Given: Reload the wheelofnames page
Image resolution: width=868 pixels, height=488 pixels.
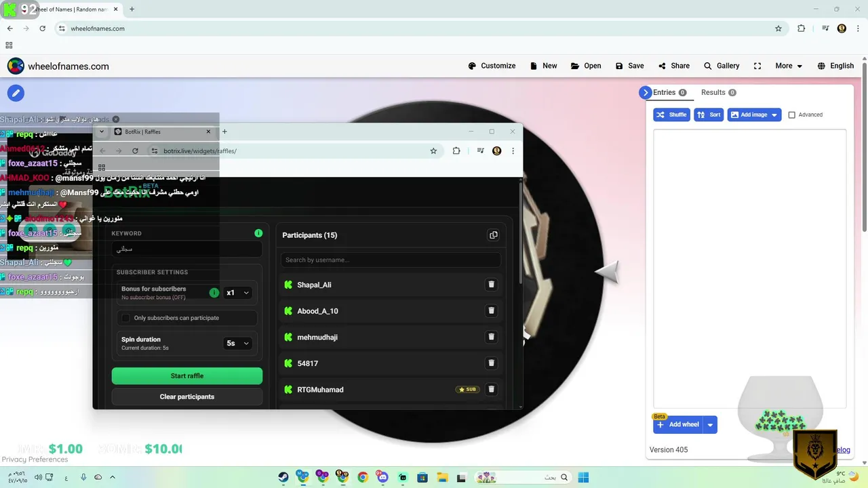Looking at the screenshot, I should [42, 28].
